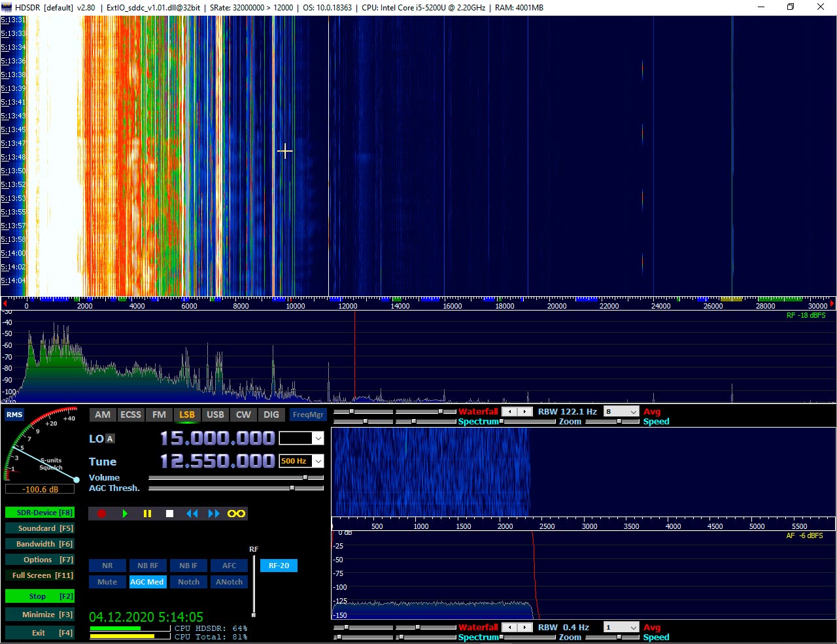This screenshot has height=644, width=837.
Task: Open AF Avg dropdown showing 1
Action: (621, 628)
